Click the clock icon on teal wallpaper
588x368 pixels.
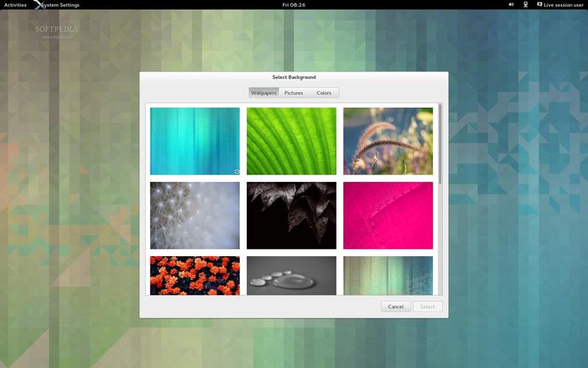click(237, 171)
